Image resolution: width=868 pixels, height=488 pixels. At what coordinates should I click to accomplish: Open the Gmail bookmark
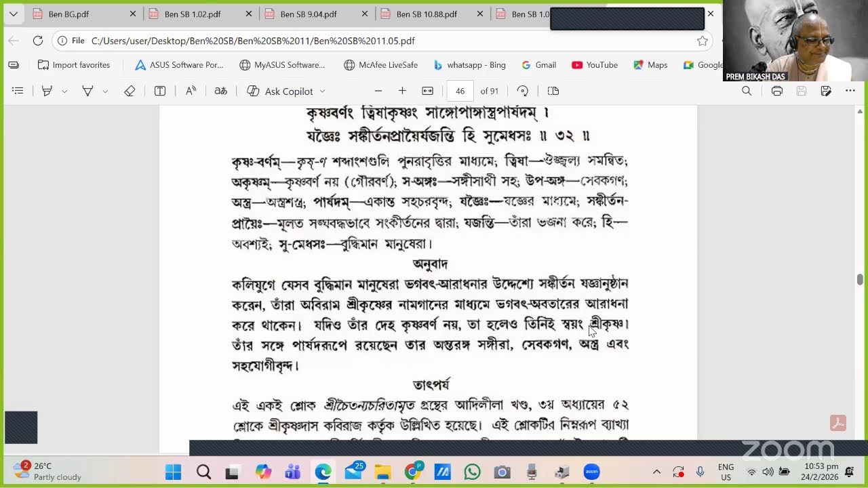tap(539, 65)
